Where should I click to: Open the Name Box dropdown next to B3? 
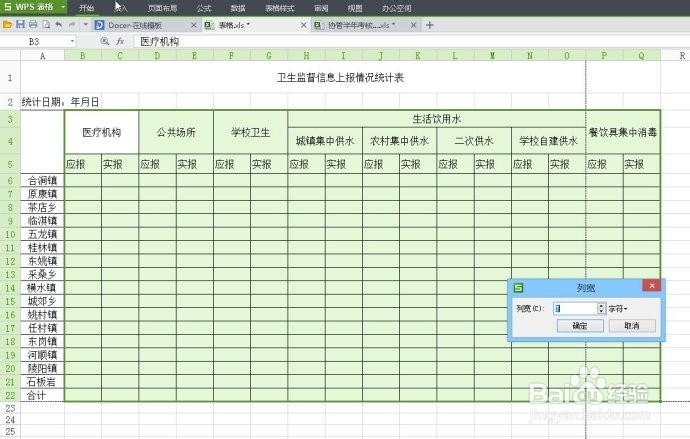[72, 41]
